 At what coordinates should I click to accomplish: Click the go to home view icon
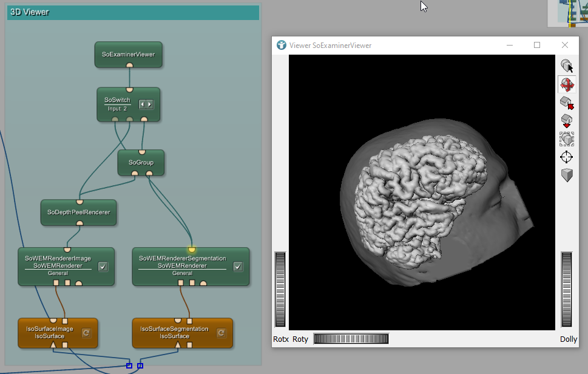566,103
